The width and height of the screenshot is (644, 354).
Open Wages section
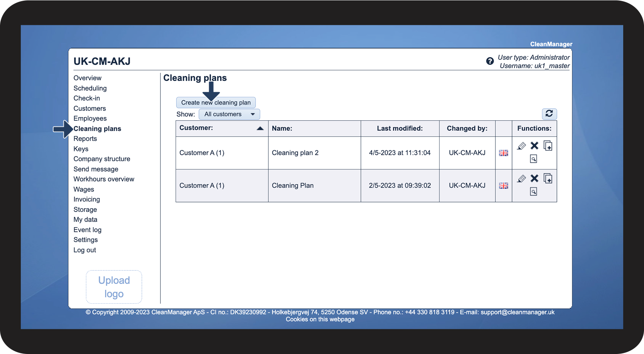point(84,189)
